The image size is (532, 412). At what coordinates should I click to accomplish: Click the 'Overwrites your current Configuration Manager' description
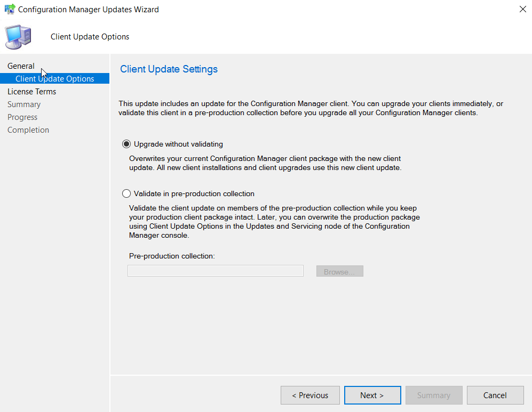[x=265, y=163]
